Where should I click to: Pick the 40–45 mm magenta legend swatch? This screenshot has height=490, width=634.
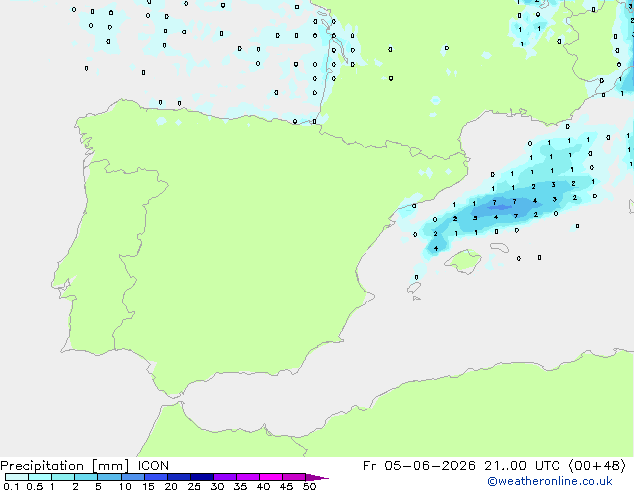(271, 477)
